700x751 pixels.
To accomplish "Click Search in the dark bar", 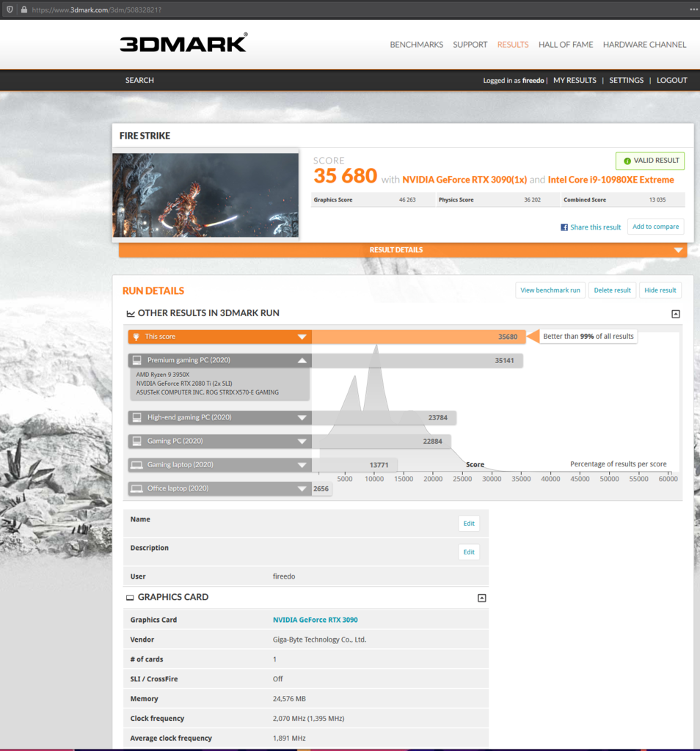I will coord(139,80).
